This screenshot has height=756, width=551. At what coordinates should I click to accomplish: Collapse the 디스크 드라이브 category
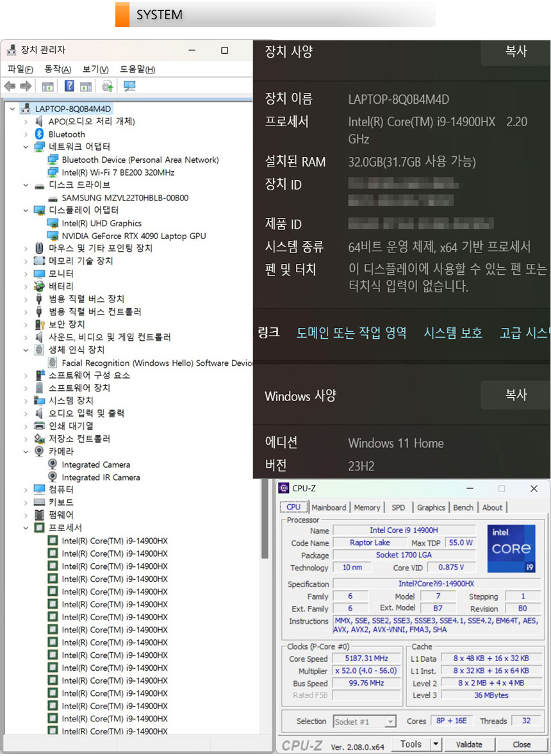26,185
